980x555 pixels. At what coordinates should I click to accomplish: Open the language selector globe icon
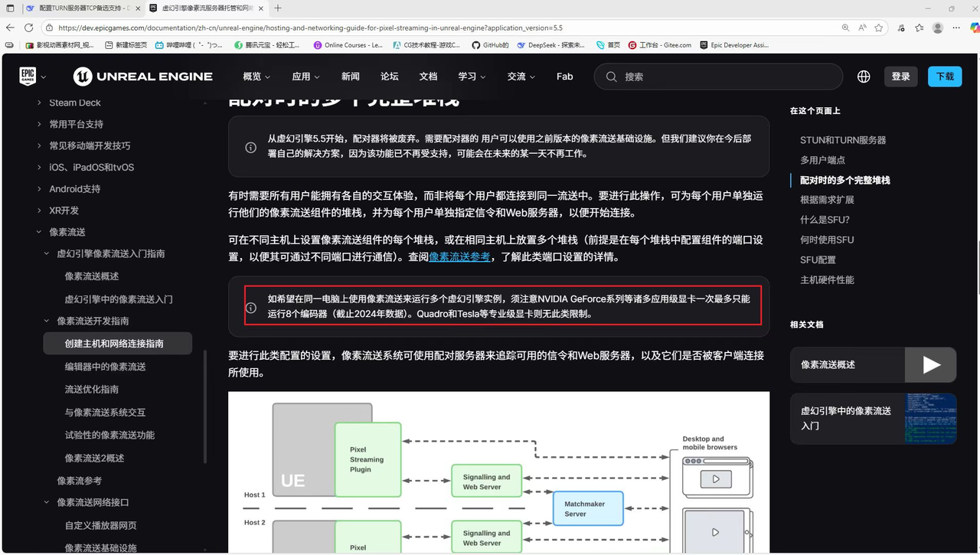coord(864,77)
